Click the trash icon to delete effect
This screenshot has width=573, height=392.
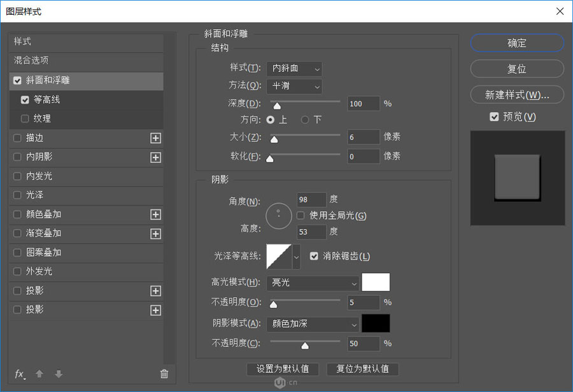[x=164, y=374]
